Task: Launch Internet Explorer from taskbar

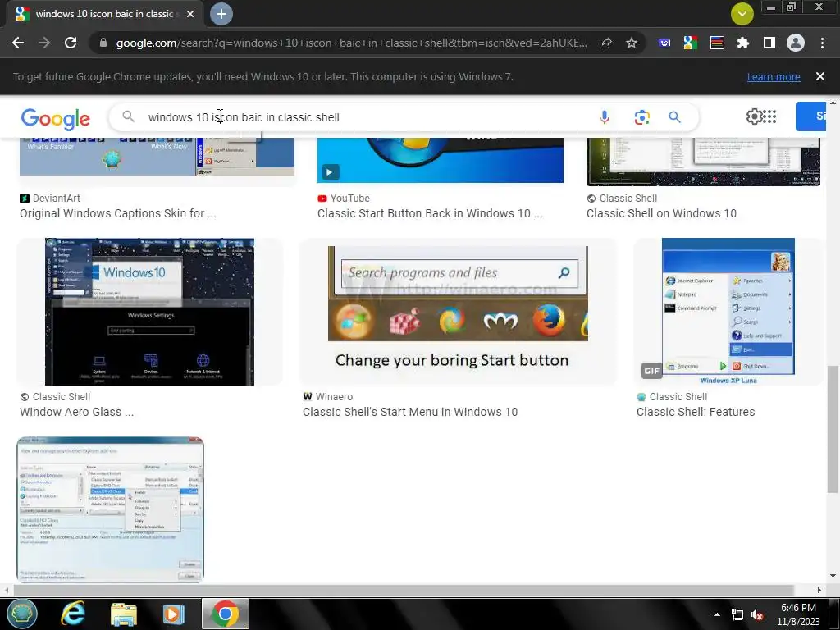Action: (x=73, y=614)
